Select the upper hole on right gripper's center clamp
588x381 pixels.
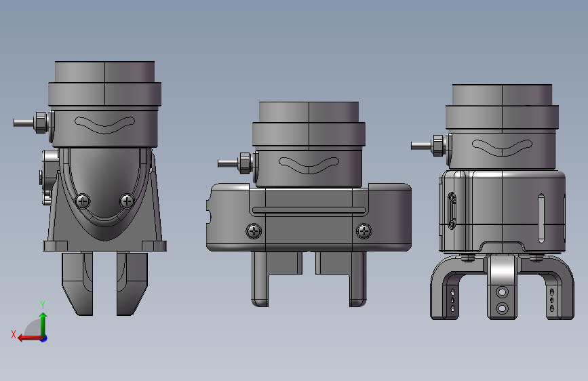(x=502, y=292)
